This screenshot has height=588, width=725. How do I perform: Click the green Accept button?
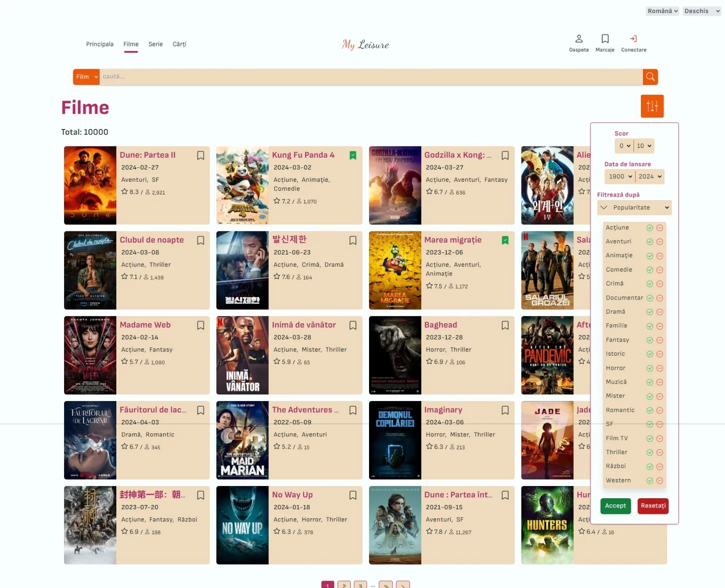615,506
